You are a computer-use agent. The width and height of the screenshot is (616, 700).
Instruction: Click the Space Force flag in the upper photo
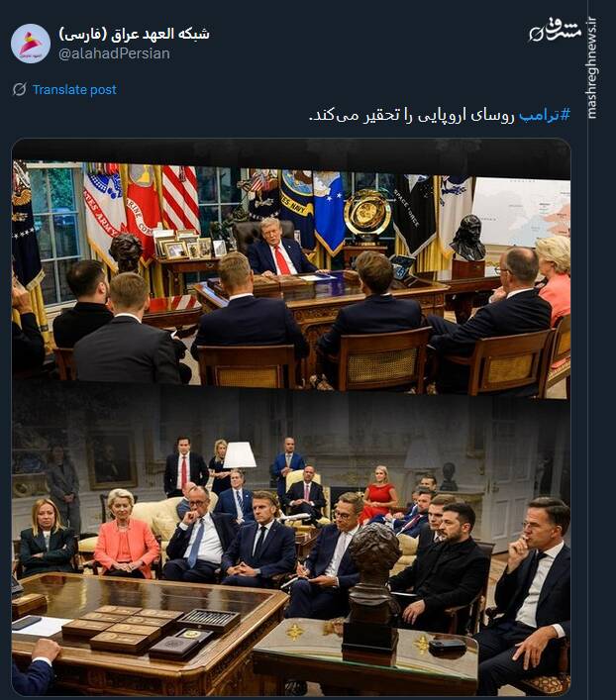coord(414,214)
